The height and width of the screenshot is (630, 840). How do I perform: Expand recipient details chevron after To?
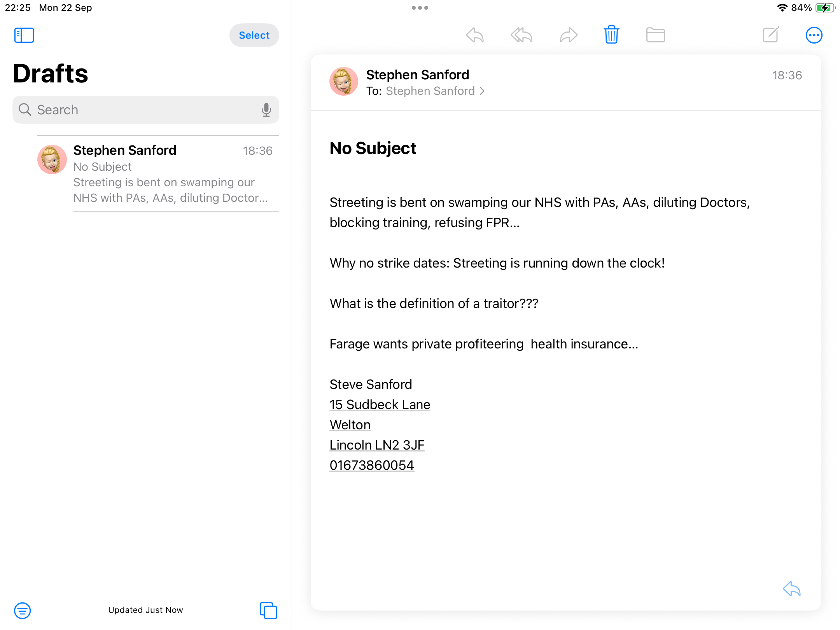(x=482, y=91)
